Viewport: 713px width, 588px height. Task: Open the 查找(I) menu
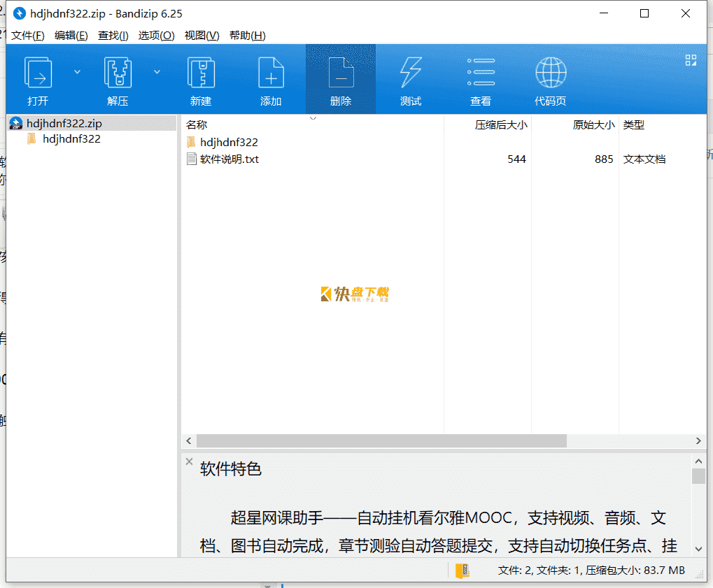113,36
